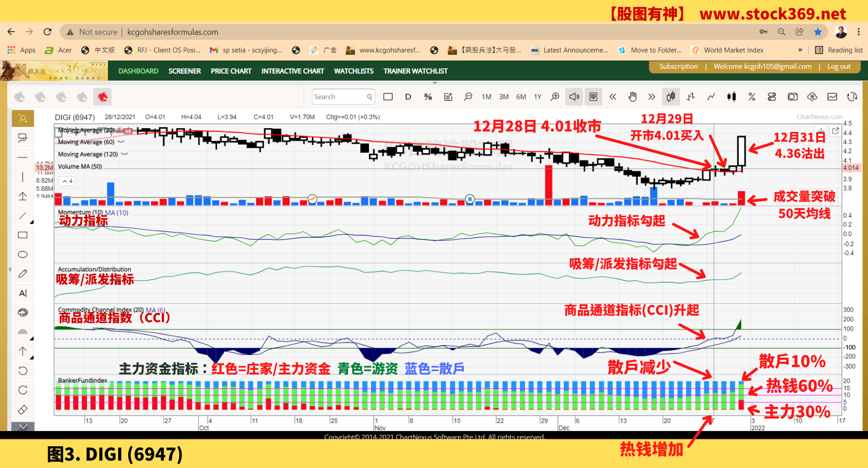Viewport: 868px width, 468px height.
Task: Go to next period with double-right chevron
Action: coord(651,97)
